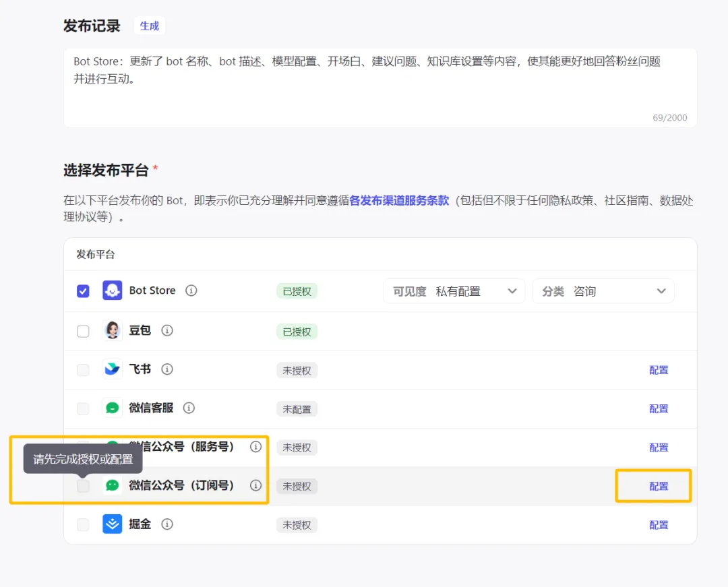Click info icon beside 微信公众号（订阅号）
Image resolution: width=728 pixels, height=587 pixels.
[255, 485]
